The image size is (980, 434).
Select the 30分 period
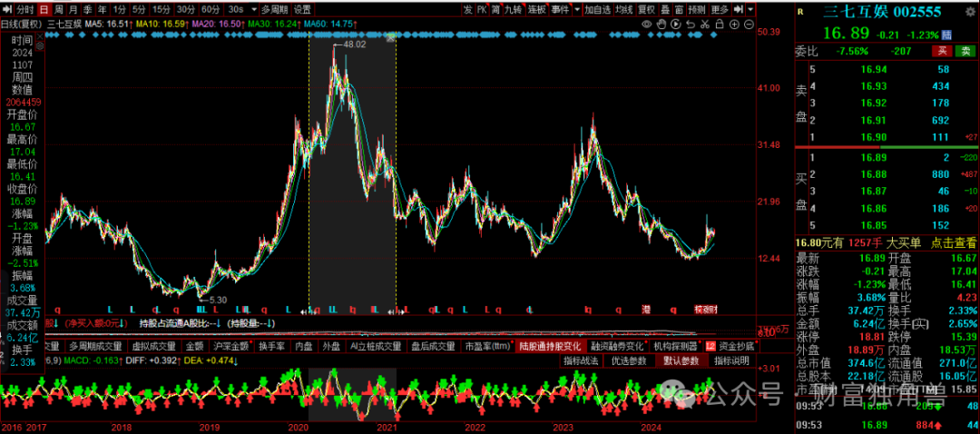[x=187, y=9]
